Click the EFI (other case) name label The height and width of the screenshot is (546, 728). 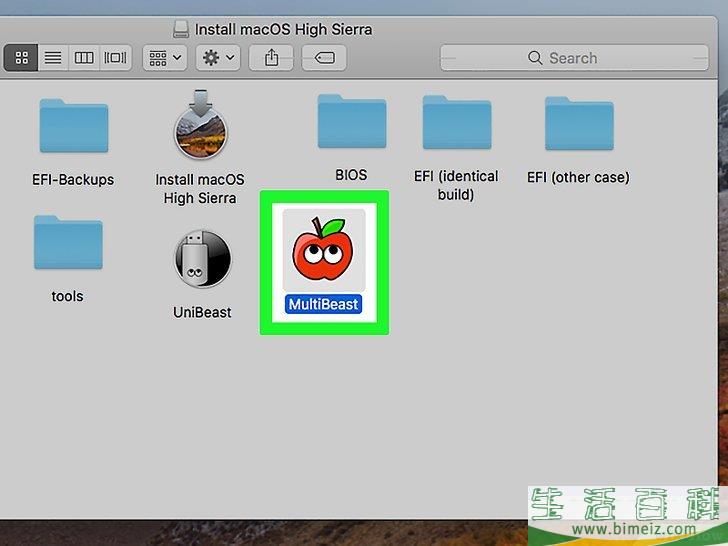point(578,177)
